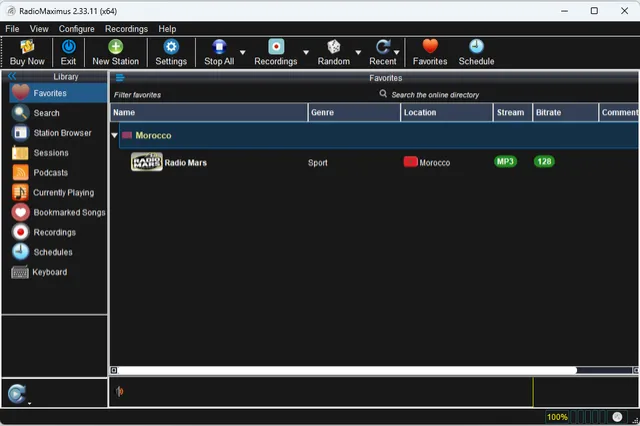This screenshot has width=640, height=426.
Task: Sort by the Bitrate column header
Action: [565, 113]
